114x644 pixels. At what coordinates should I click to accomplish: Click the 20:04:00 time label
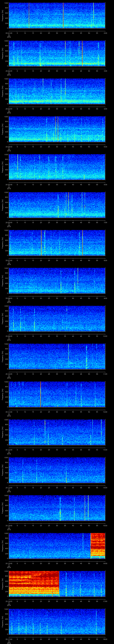click(x=9, y=147)
